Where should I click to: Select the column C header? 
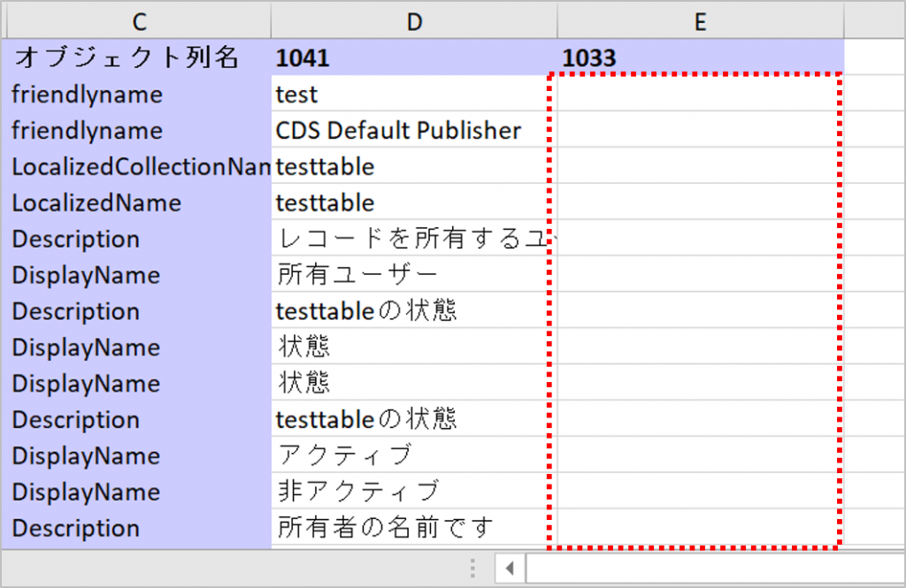(x=139, y=22)
